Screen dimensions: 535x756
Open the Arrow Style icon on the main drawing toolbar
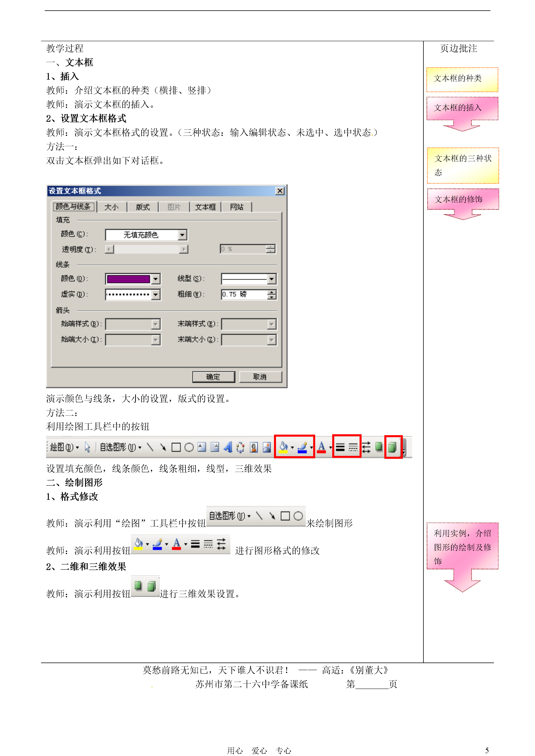tap(366, 447)
